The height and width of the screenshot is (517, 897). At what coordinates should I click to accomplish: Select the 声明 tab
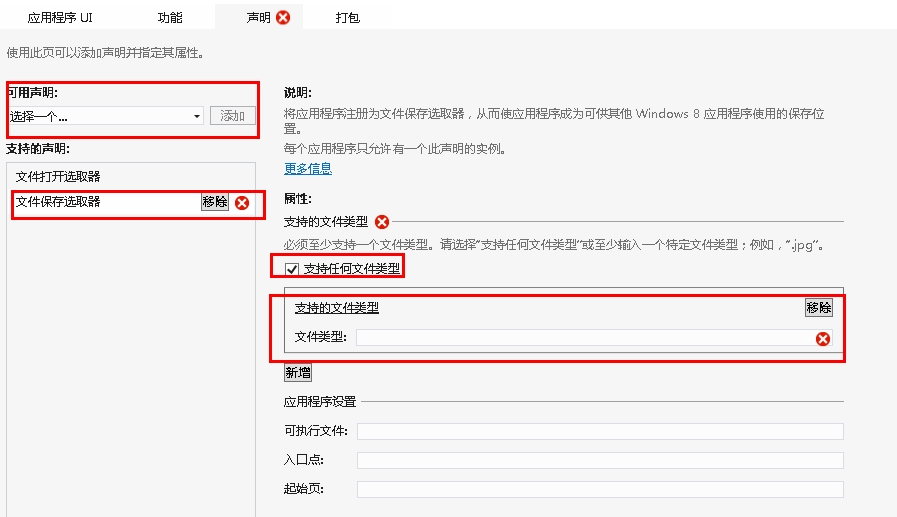[259, 18]
